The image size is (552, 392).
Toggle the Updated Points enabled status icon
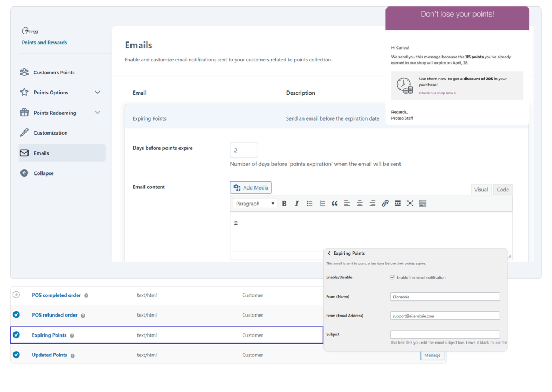16,355
